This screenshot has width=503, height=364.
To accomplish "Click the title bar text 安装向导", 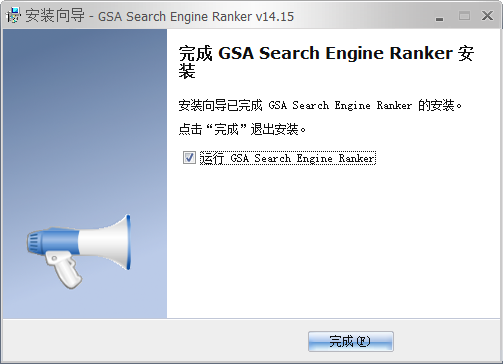I will pos(55,16).
